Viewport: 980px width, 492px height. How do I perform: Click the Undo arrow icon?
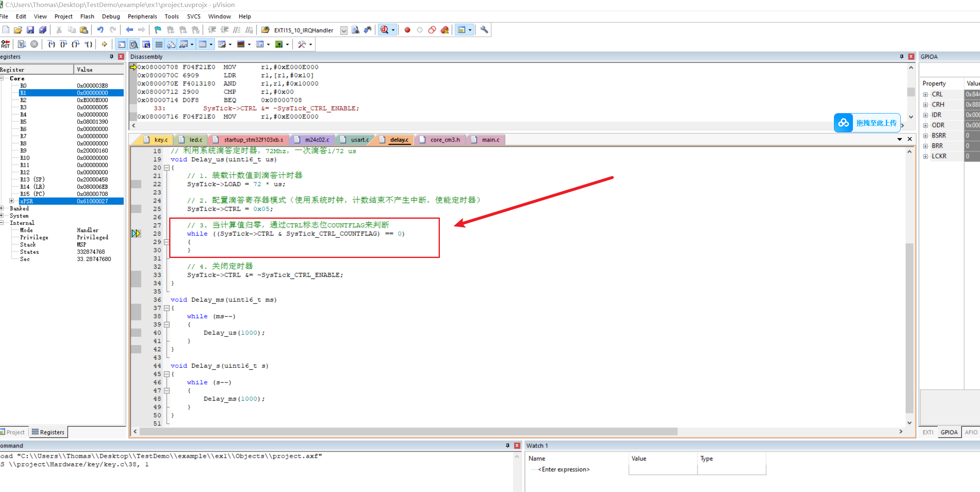[x=100, y=30]
